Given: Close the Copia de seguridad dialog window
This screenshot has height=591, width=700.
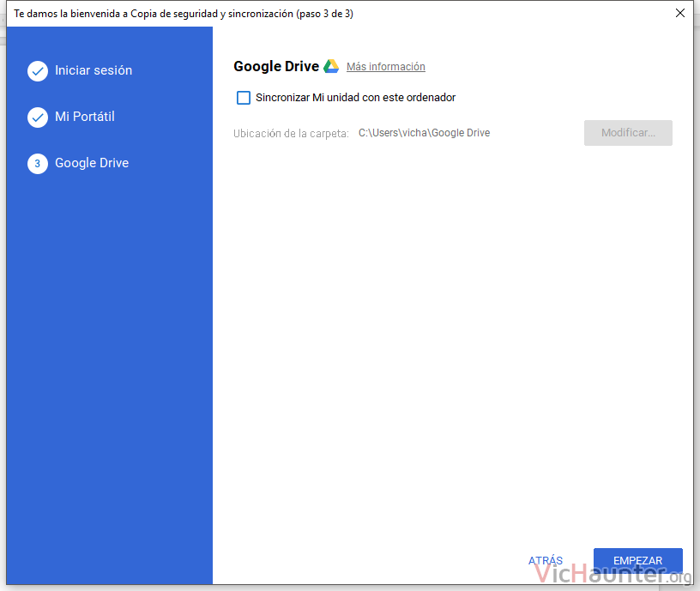Looking at the screenshot, I should point(680,13).
